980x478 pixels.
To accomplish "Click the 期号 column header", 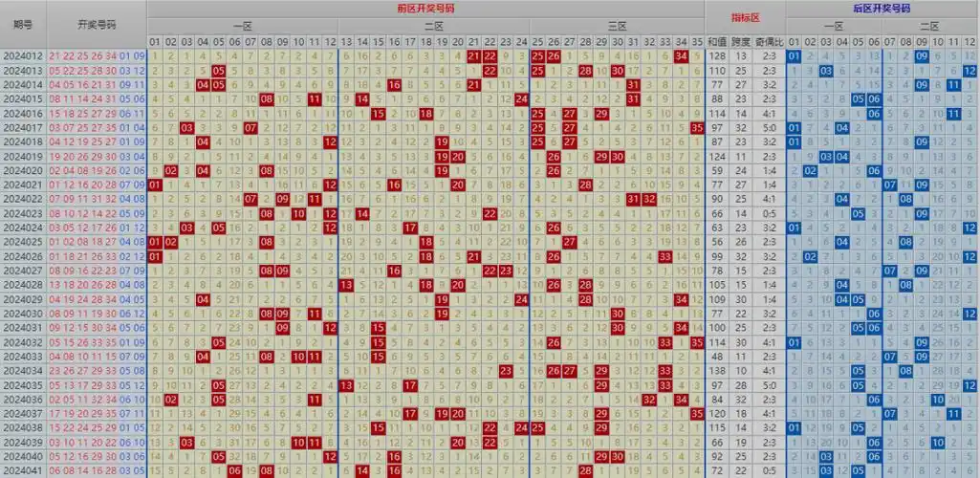I will pyautogui.click(x=23, y=24).
